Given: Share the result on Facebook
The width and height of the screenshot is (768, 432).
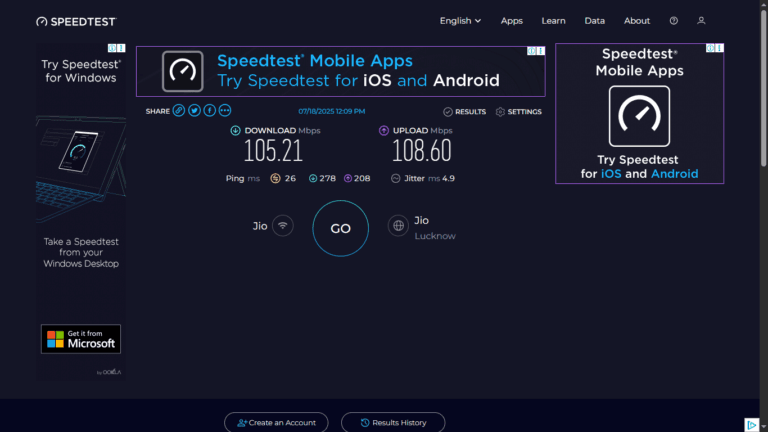Looking at the screenshot, I should coord(209,111).
